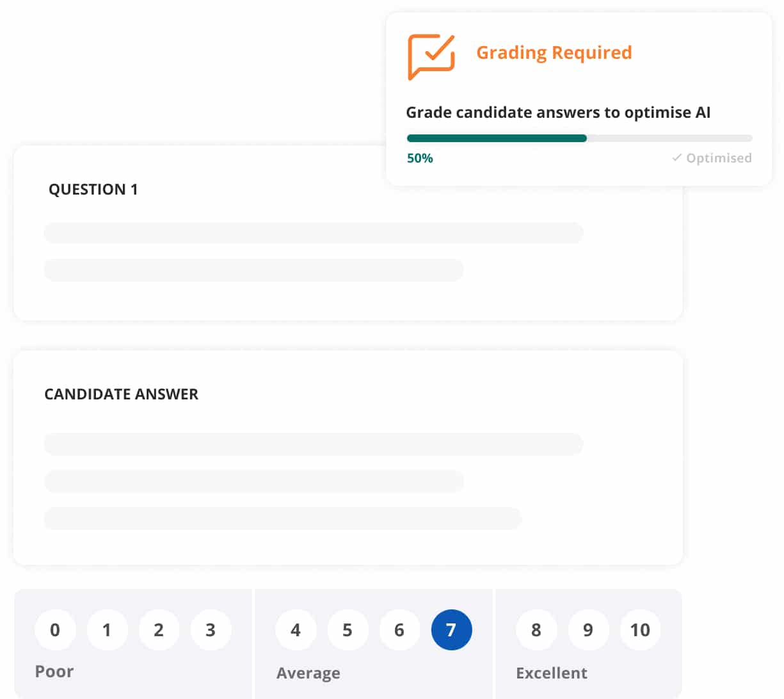
Task: Click the green grading progress bar
Action: coord(579,138)
